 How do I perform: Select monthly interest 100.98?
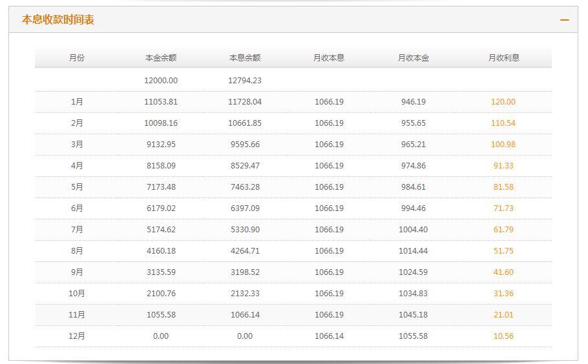[503, 145]
